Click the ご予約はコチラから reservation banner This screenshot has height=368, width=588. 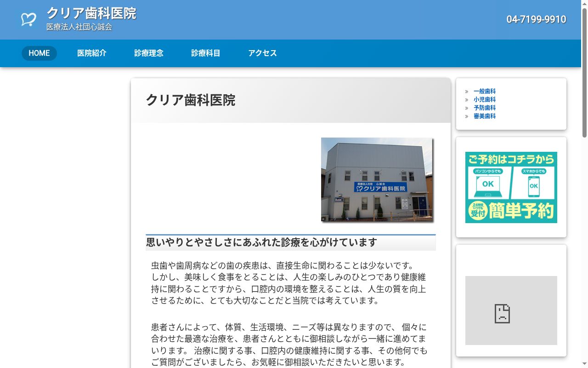coord(511,188)
